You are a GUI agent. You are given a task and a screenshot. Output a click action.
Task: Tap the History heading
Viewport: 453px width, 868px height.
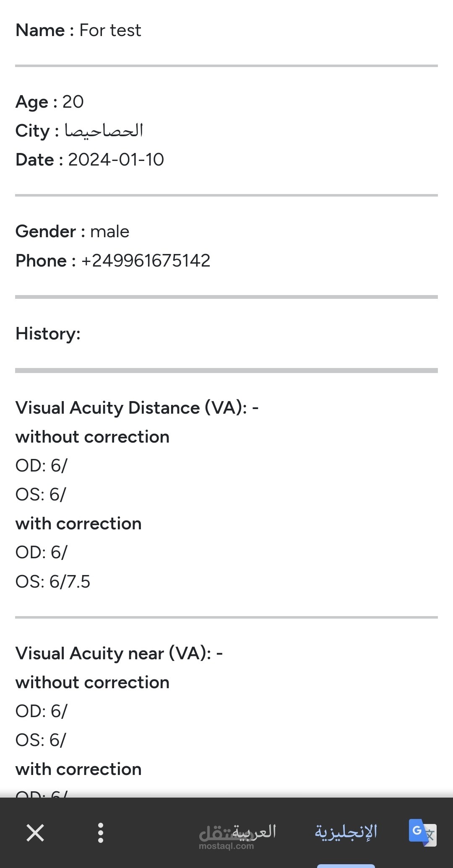48,334
